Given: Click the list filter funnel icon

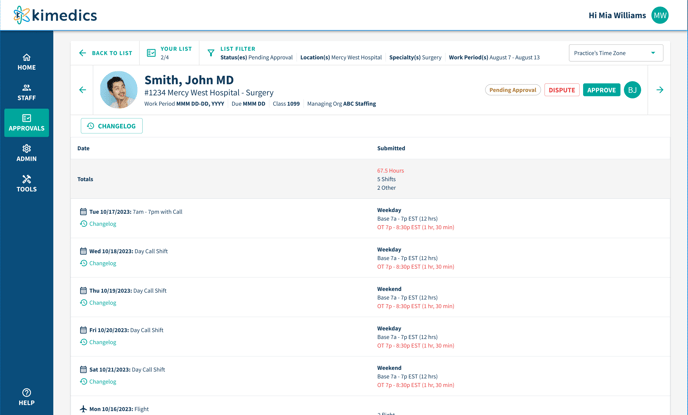Looking at the screenshot, I should [x=211, y=53].
